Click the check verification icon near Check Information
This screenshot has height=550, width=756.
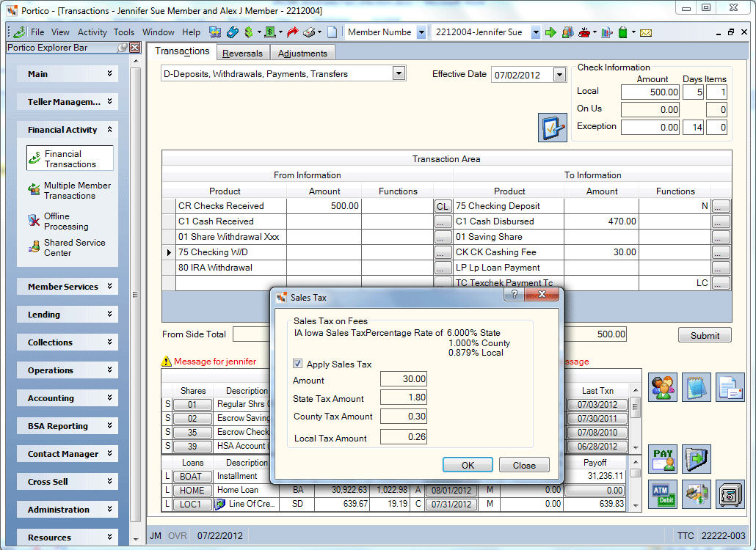[553, 128]
